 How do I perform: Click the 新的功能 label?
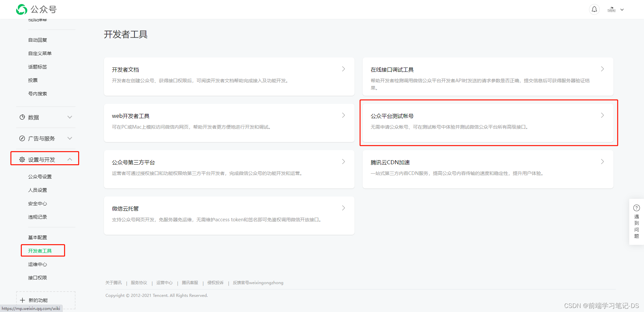pos(38,300)
